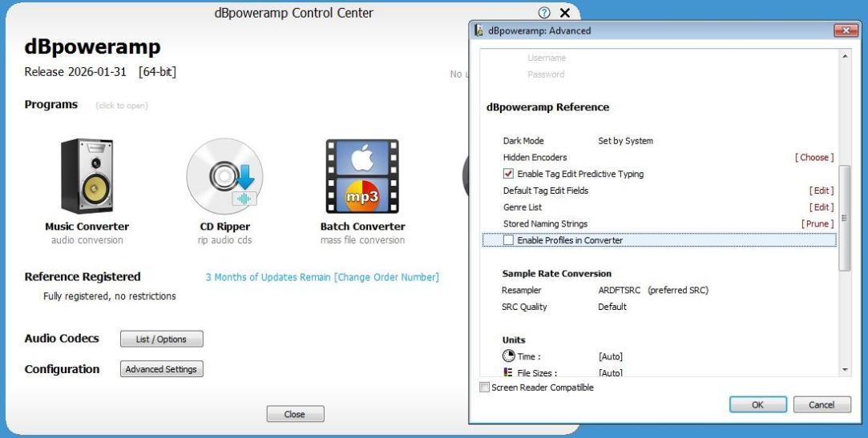Viewport: 868px width, 438px height.
Task: Click the File Sizes units icon
Action: 508,372
